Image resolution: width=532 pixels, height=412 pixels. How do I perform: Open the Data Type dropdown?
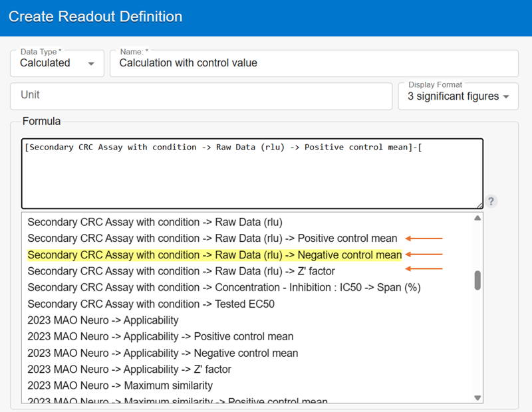pos(57,64)
